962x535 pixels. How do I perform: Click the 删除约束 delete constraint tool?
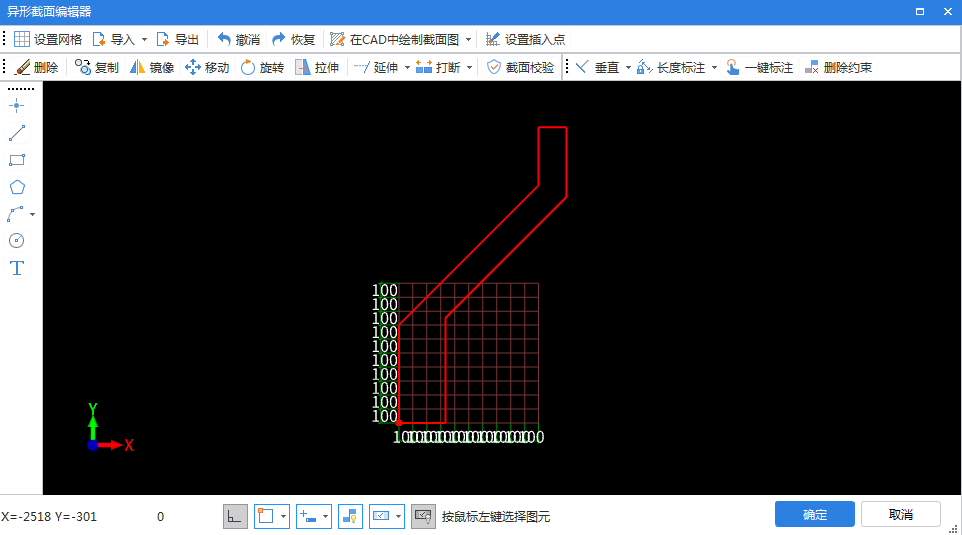(x=838, y=67)
